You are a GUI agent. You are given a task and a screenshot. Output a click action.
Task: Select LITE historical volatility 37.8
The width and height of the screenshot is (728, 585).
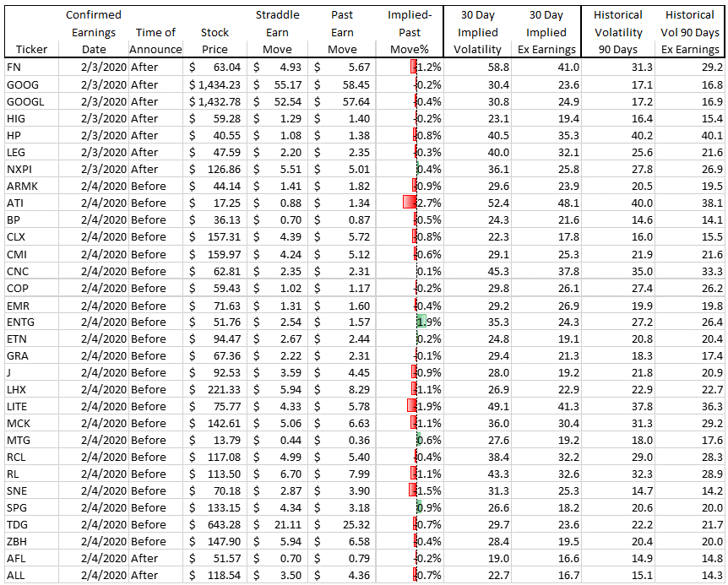(618, 406)
